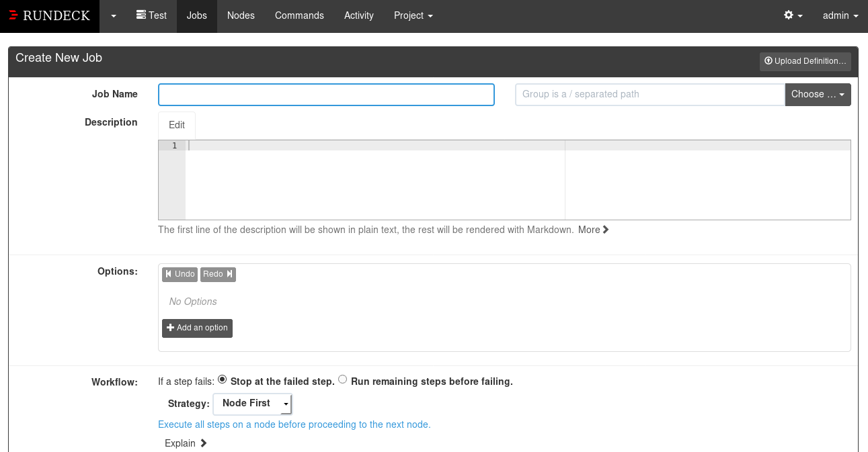This screenshot has width=868, height=452.
Task: Open the Choose group dropdown
Action: [x=818, y=94]
